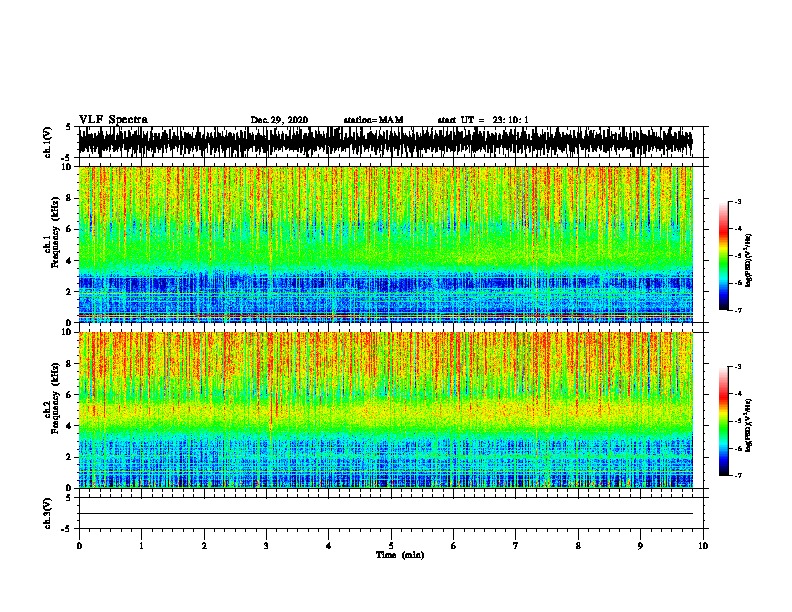Click the "-3" label on ch.1 color scale
Screen dimensions: 792x612
(737, 201)
